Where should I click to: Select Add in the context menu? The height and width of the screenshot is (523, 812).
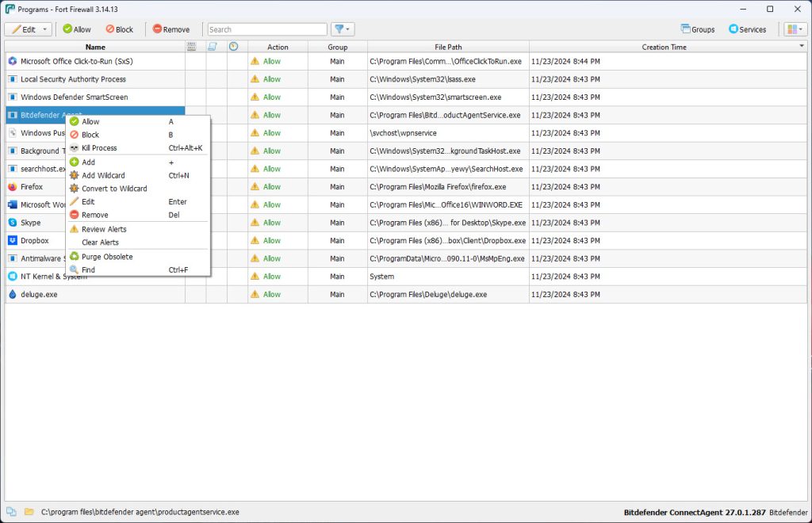tap(138, 162)
